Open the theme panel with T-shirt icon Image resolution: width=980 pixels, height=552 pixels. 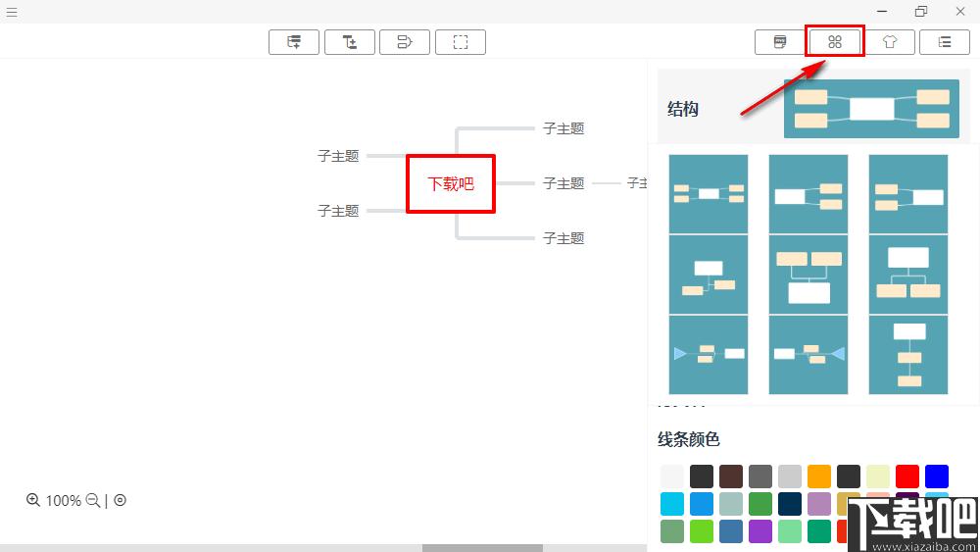(890, 42)
